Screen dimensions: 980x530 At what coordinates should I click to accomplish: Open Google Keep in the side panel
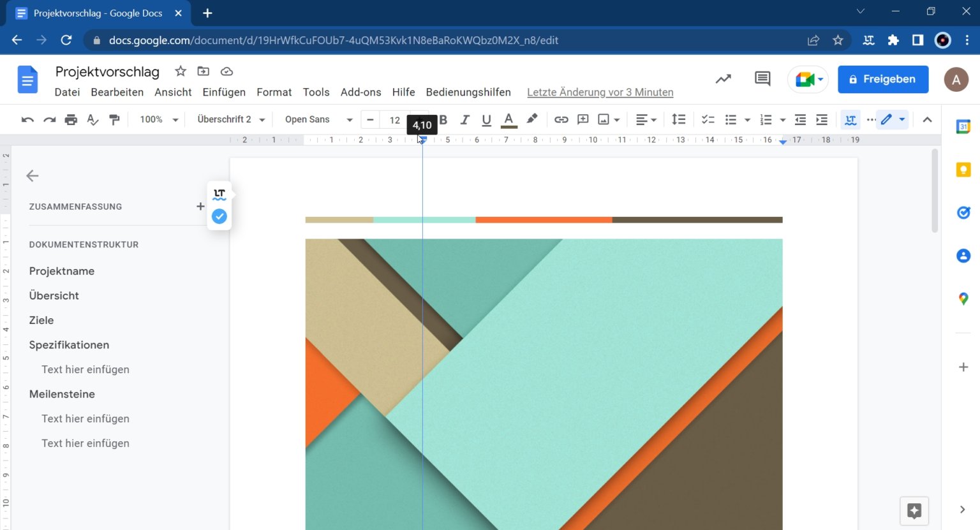[x=963, y=169]
